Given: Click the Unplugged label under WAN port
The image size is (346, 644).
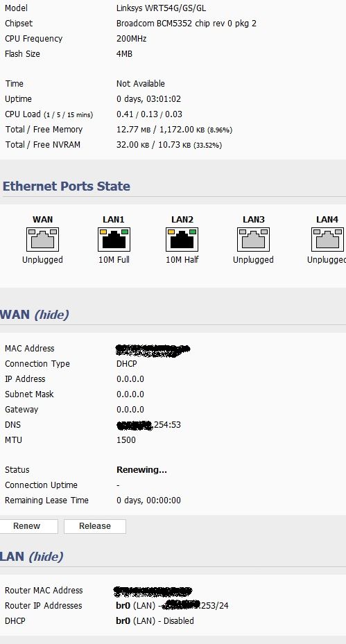Looking at the screenshot, I should (x=43, y=260).
